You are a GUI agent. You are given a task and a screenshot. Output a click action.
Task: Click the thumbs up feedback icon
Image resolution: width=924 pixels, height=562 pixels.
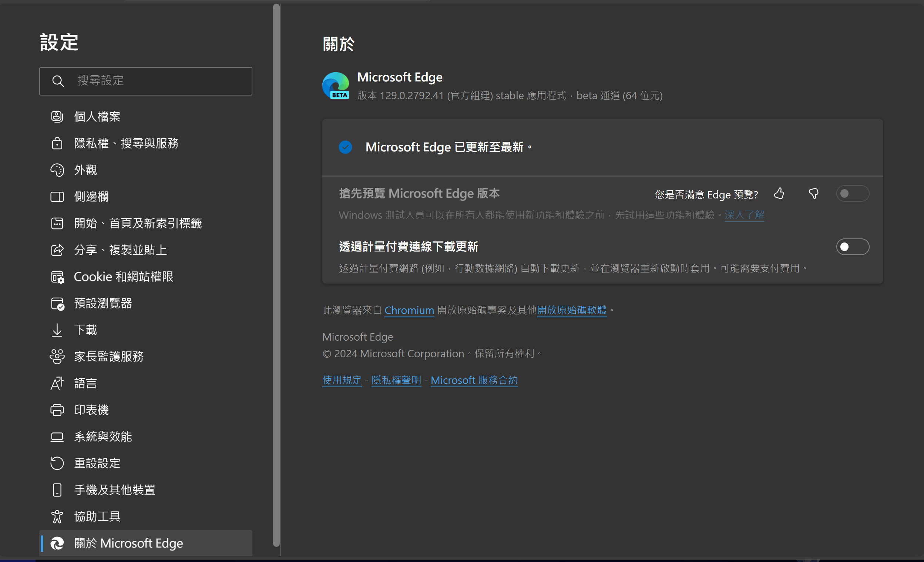pos(779,194)
